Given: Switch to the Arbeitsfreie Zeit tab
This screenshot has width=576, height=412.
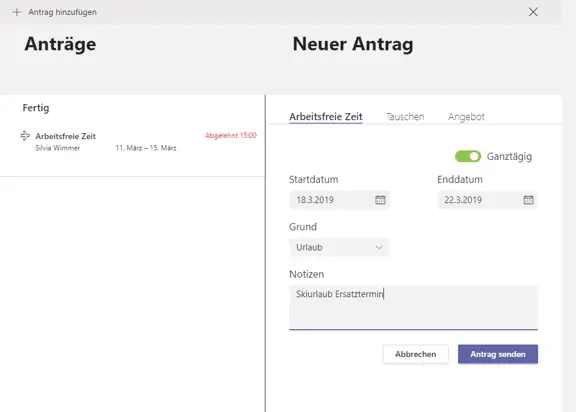Looking at the screenshot, I should click(325, 117).
